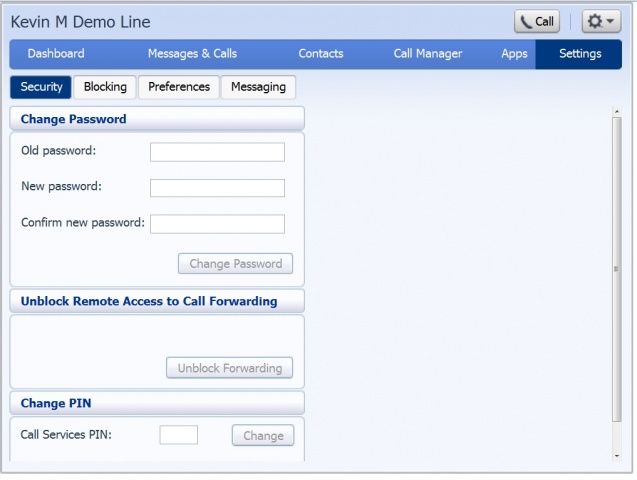Click the Unblock Forwarding button

(x=230, y=368)
